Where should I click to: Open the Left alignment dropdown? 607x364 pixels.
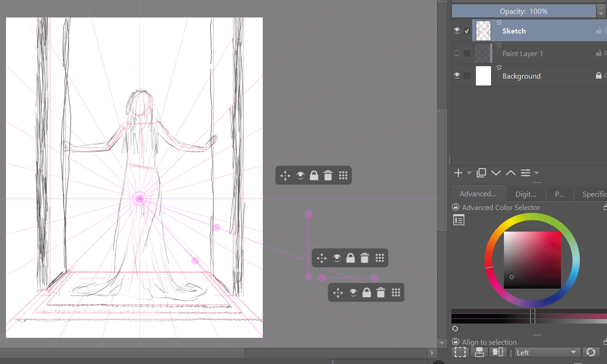[547, 353]
